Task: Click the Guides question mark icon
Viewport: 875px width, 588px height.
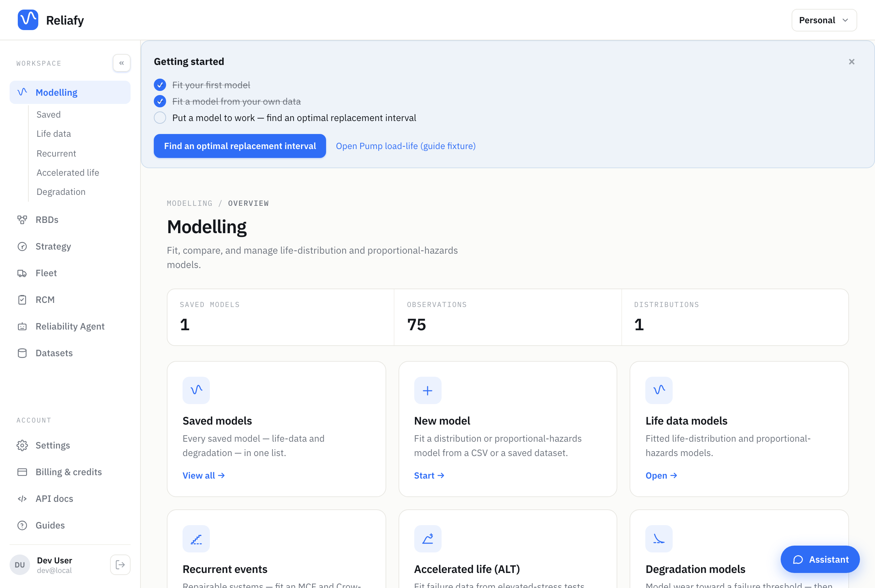Action: point(22,525)
